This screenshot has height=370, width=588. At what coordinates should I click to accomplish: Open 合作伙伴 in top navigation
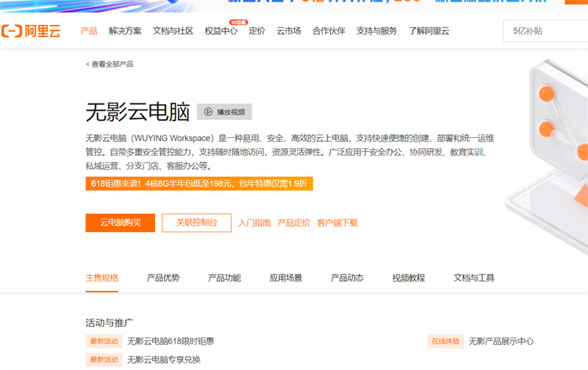point(328,31)
